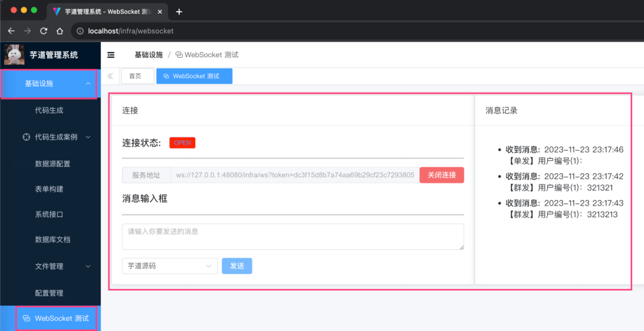The width and height of the screenshot is (644, 331).
Task: Open the 芋道源码 message type dropdown
Action: click(x=169, y=265)
